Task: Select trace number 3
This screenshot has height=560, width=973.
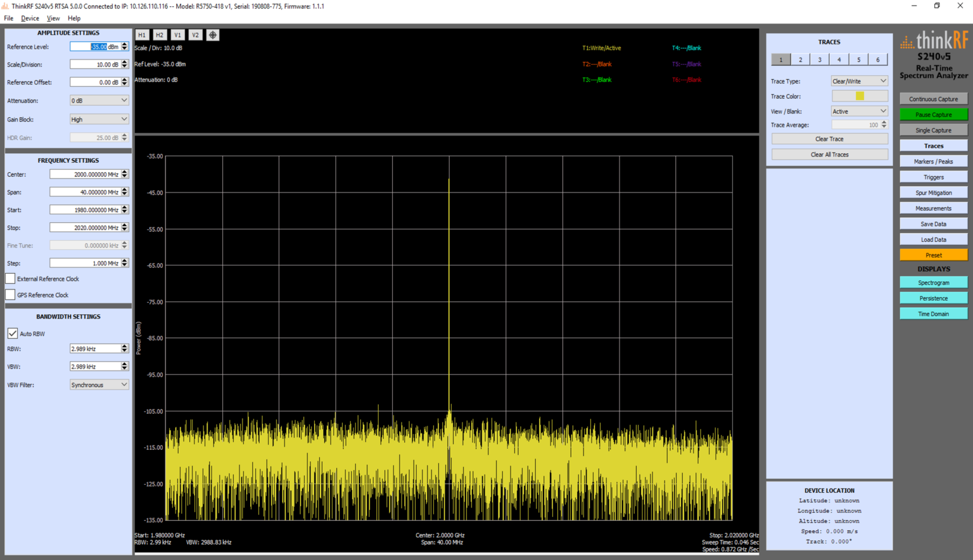Action: 819,59
